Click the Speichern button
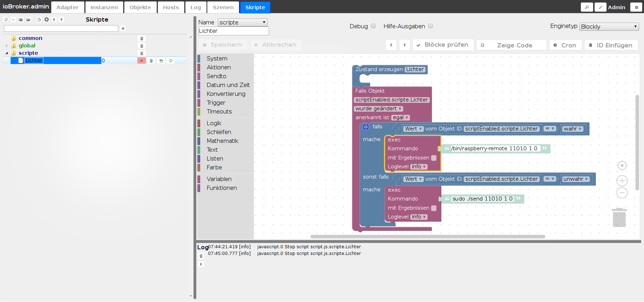 tap(223, 45)
